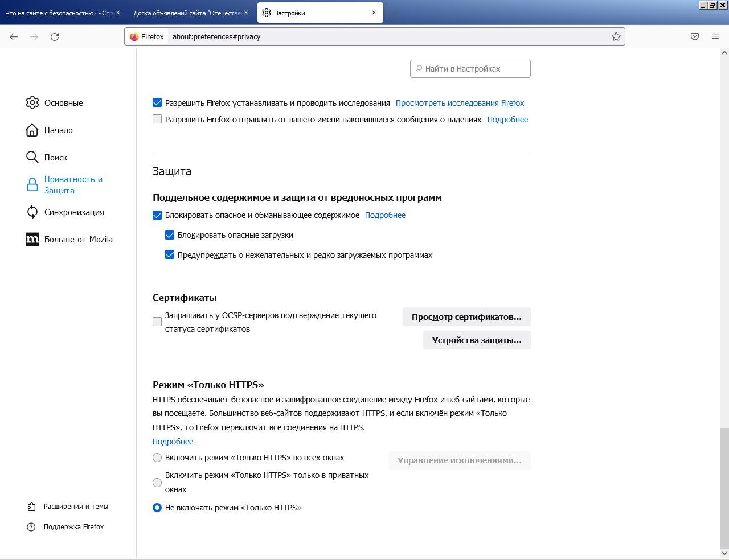729x560 pixels.
Task: Bookmark this page with the star icon
Action: 616,36
